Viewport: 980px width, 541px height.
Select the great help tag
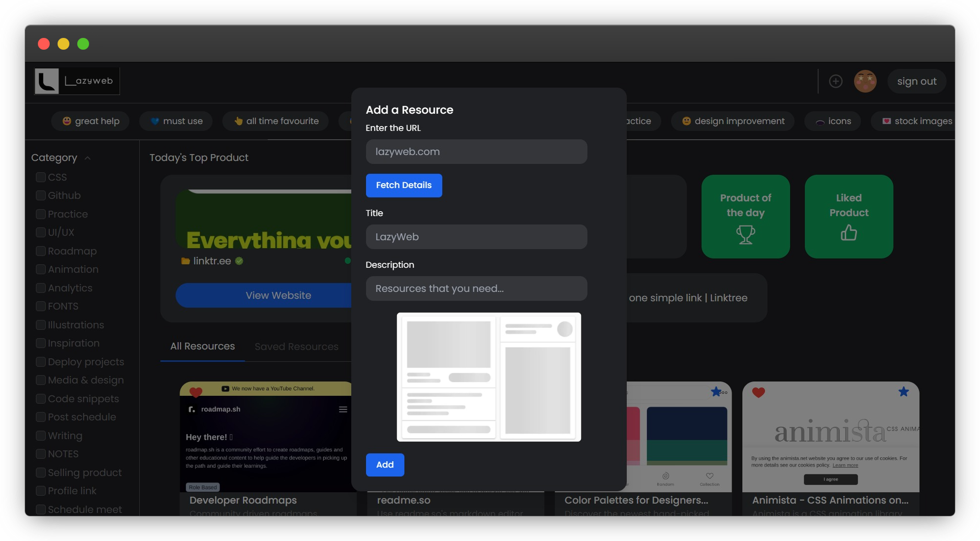[91, 121]
